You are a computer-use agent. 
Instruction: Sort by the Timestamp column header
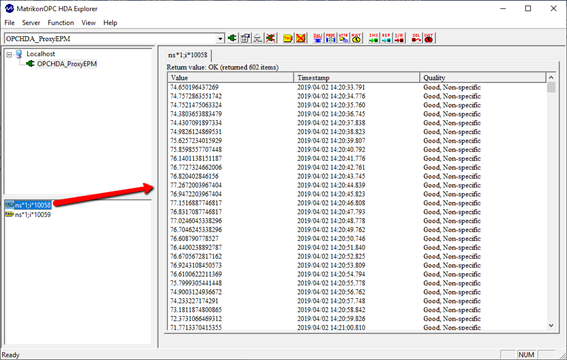(357, 78)
